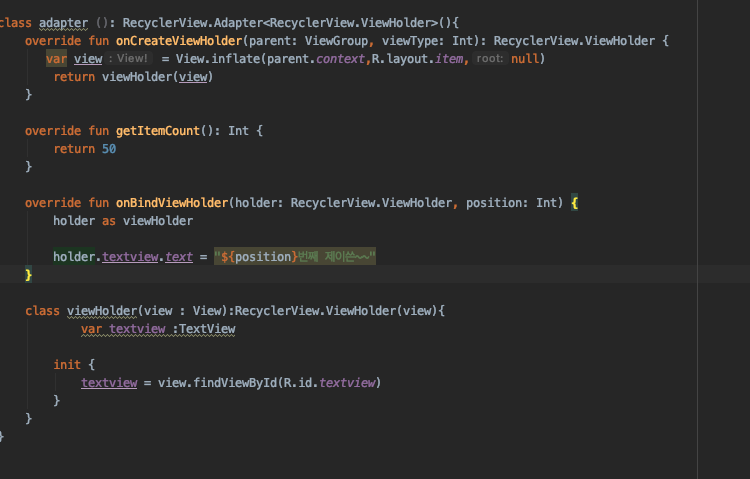Click italic 'textview' in R.id.textview
This screenshot has width=750, height=479.
pyautogui.click(x=347, y=383)
